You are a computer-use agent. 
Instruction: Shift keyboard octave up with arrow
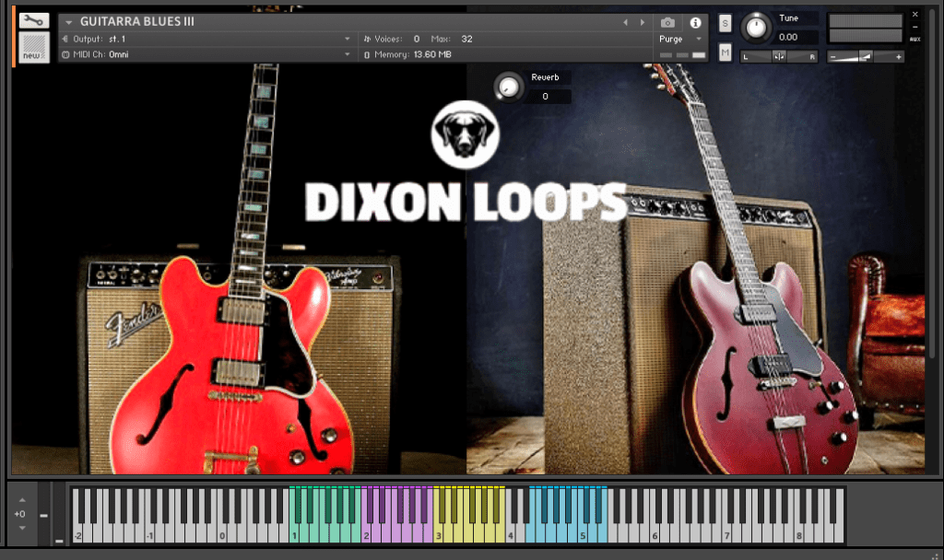pyautogui.click(x=21, y=498)
